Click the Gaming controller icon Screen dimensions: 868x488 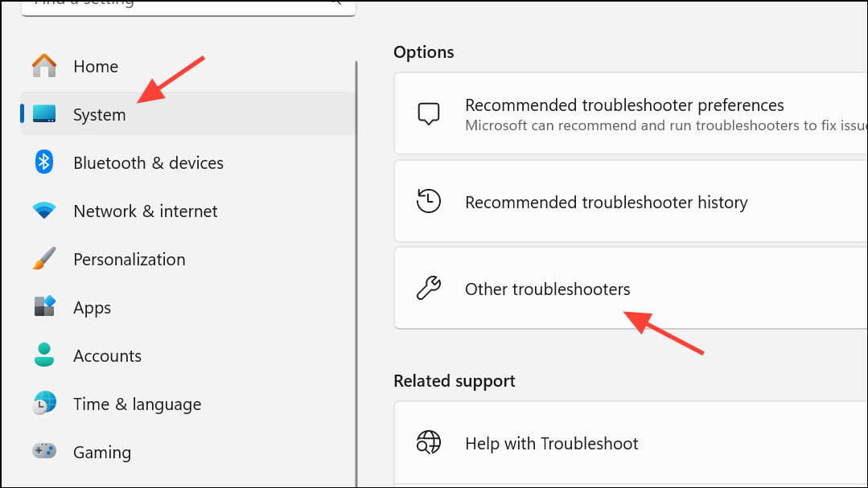(44, 452)
